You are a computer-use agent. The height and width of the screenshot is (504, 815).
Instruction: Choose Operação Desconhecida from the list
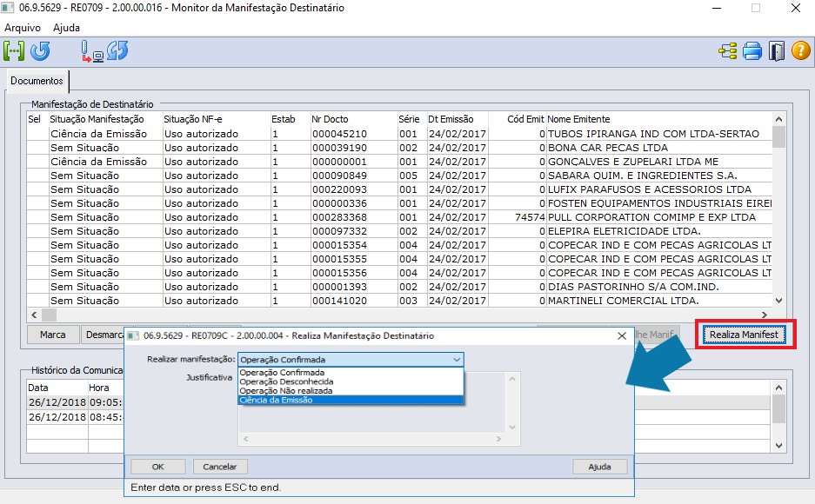point(351,381)
